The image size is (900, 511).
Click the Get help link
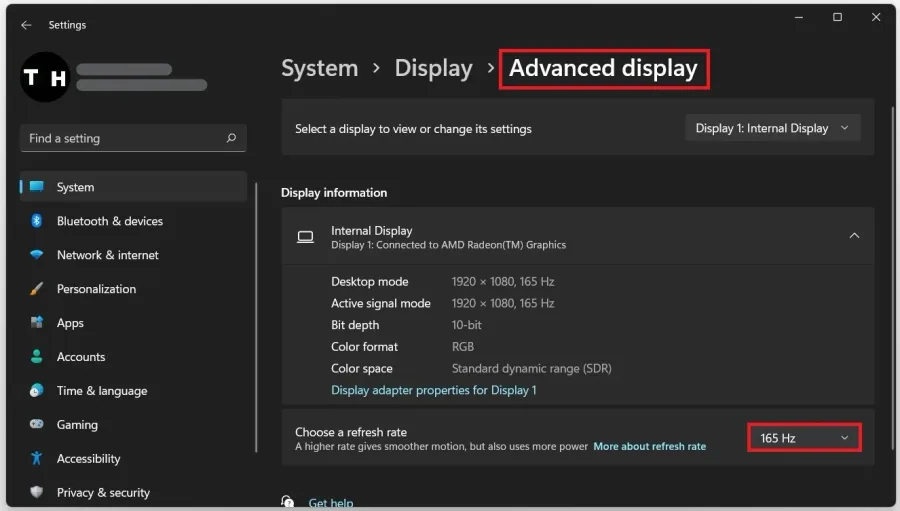coord(331,503)
